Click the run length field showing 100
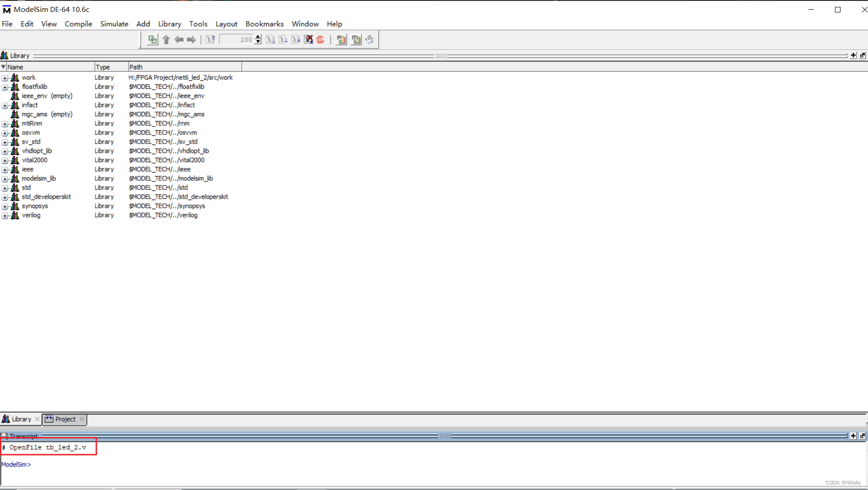Screen dimensions: 868x490 pos(237,40)
